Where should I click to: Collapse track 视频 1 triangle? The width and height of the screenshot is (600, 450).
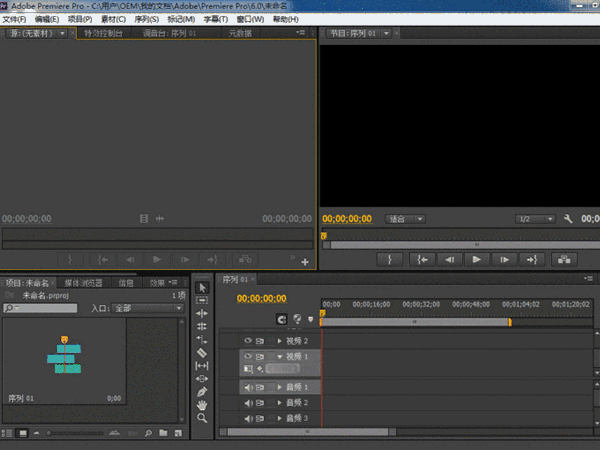pyautogui.click(x=280, y=357)
